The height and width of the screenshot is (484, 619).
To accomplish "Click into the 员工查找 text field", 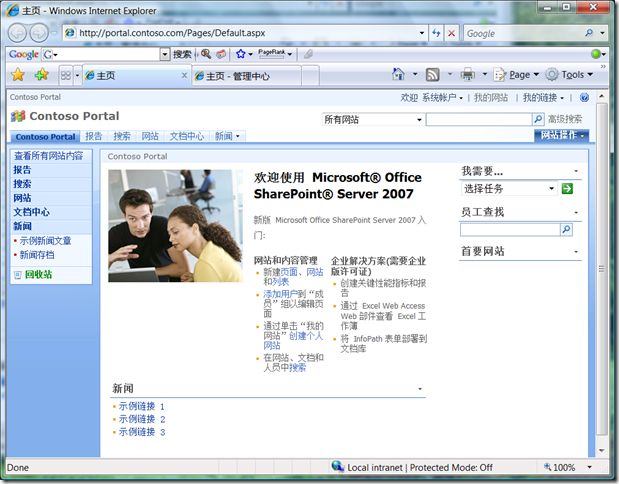I will tap(510, 229).
